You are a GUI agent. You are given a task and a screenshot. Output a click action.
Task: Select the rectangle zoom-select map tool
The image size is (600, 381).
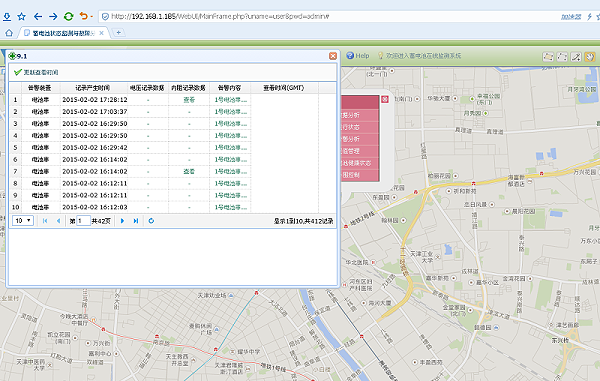pos(562,57)
